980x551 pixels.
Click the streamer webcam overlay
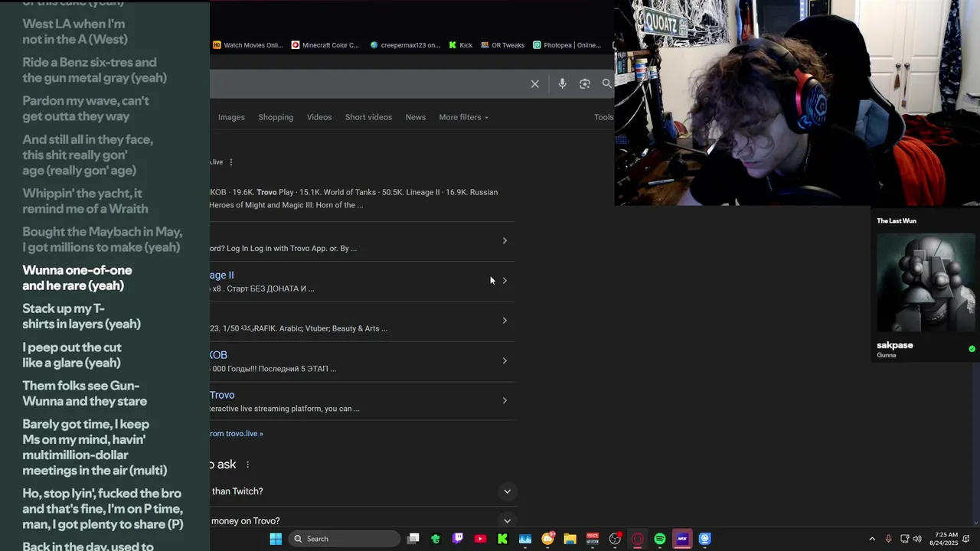click(x=797, y=103)
